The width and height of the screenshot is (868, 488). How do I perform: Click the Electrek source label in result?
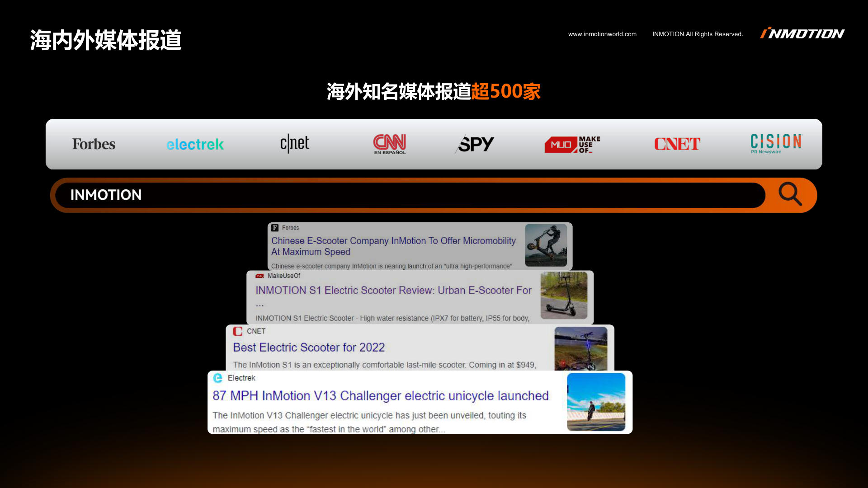pos(241,378)
